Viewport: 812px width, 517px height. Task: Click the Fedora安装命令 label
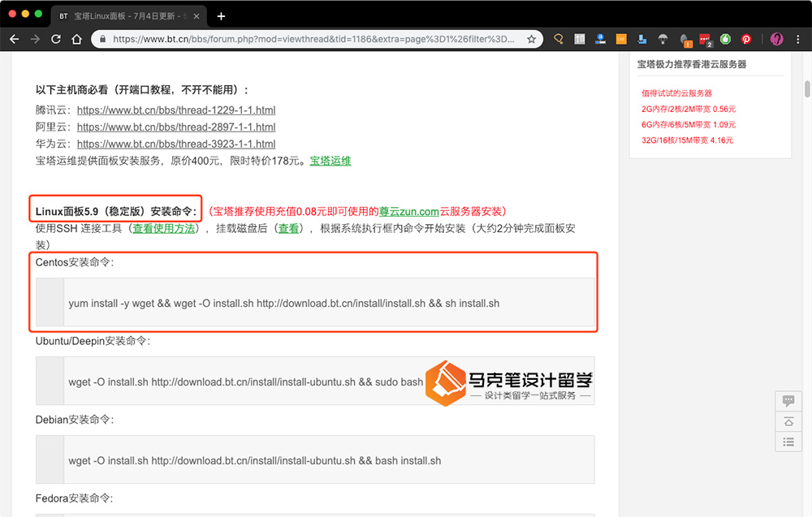74,498
